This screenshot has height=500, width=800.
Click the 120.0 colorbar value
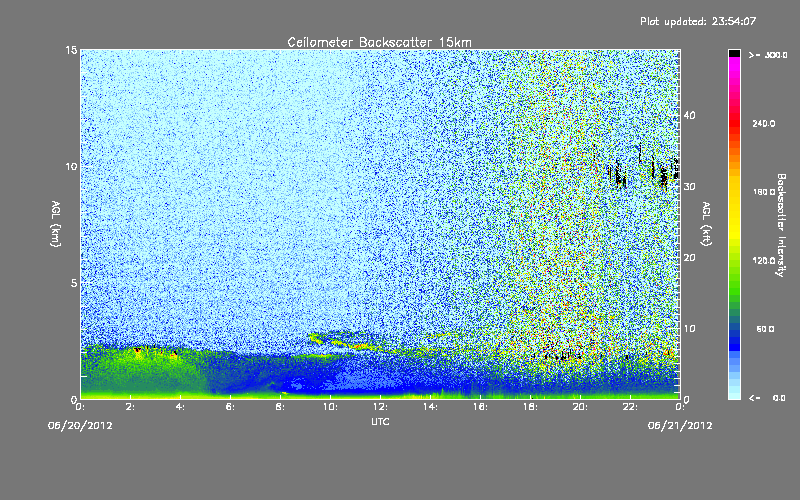(763, 261)
